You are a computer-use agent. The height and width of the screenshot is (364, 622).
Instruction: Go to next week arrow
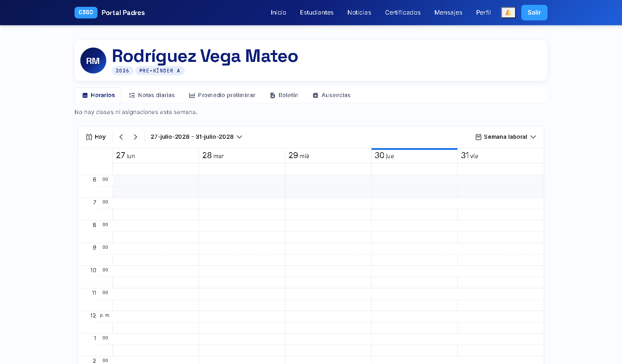click(136, 137)
